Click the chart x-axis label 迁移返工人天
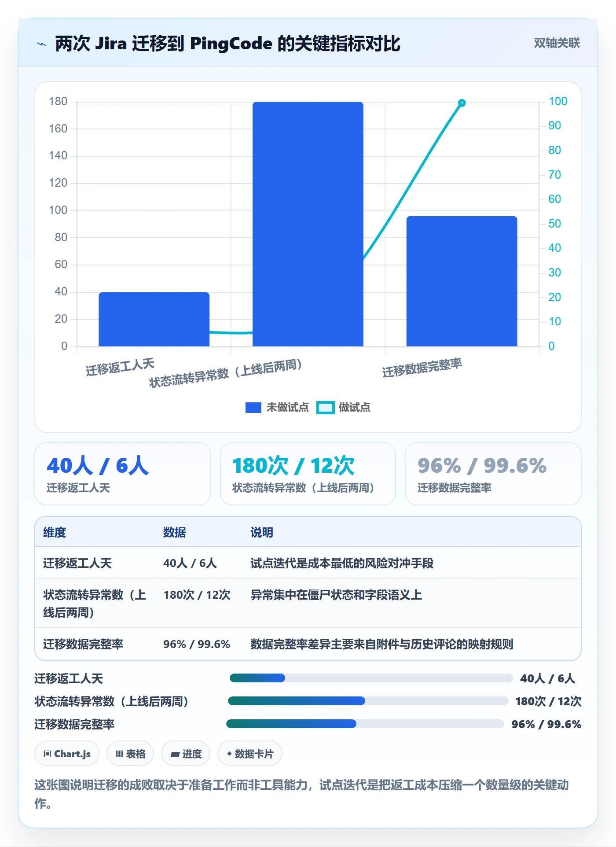This screenshot has width=616, height=847. (x=120, y=367)
